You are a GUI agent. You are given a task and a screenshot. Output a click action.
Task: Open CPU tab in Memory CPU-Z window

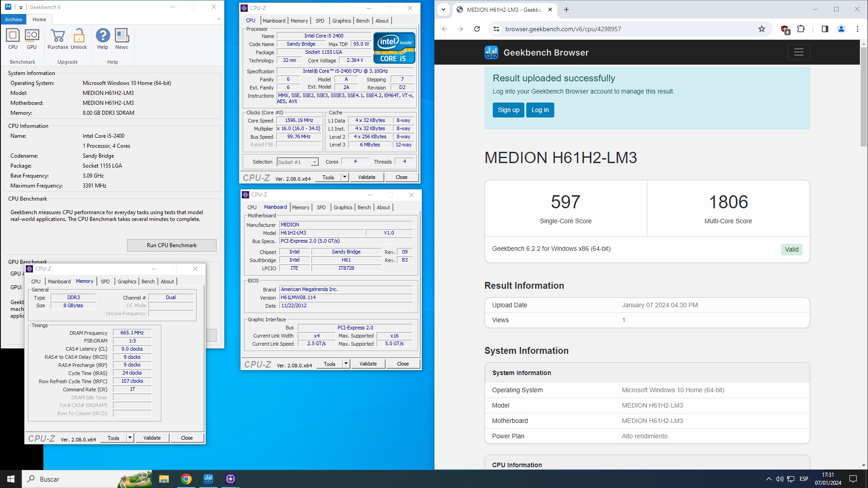tap(36, 282)
